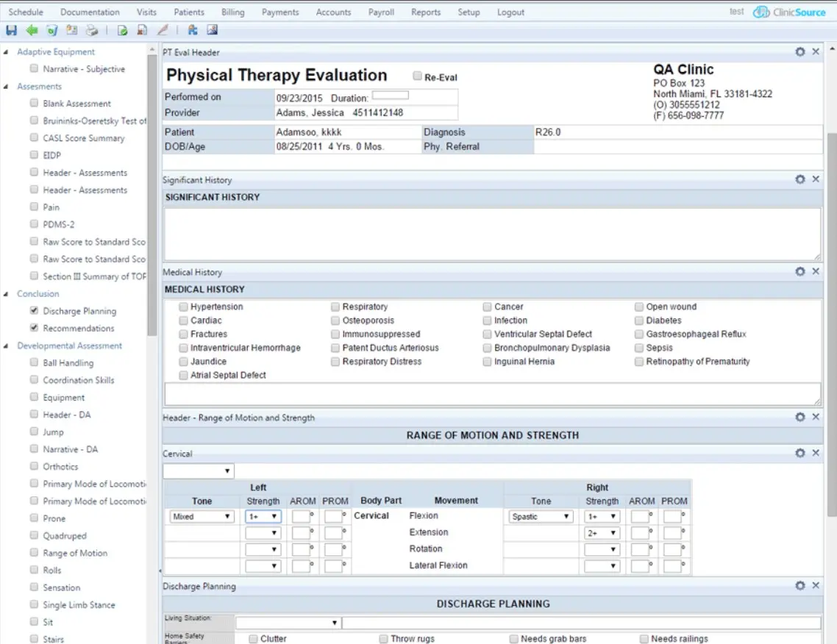The height and width of the screenshot is (644, 837).
Task: Click the trash can icon in the toolbar
Action: pos(50,30)
